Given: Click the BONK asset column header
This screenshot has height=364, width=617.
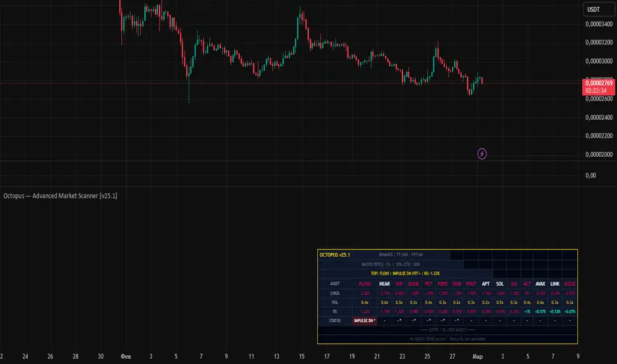Looking at the screenshot, I should coord(414,284).
